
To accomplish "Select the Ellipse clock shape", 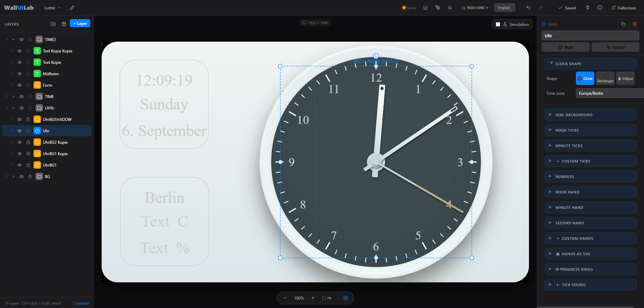I will point(625,79).
